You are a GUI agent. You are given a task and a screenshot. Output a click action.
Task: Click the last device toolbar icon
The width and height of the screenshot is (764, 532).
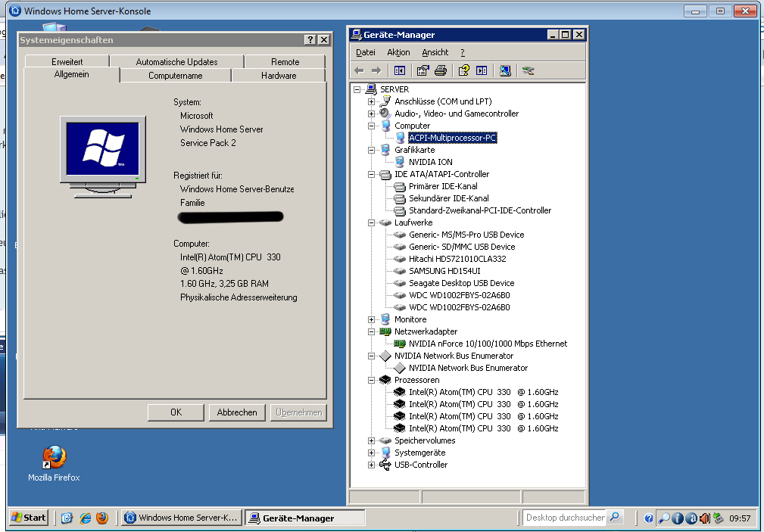(529, 71)
